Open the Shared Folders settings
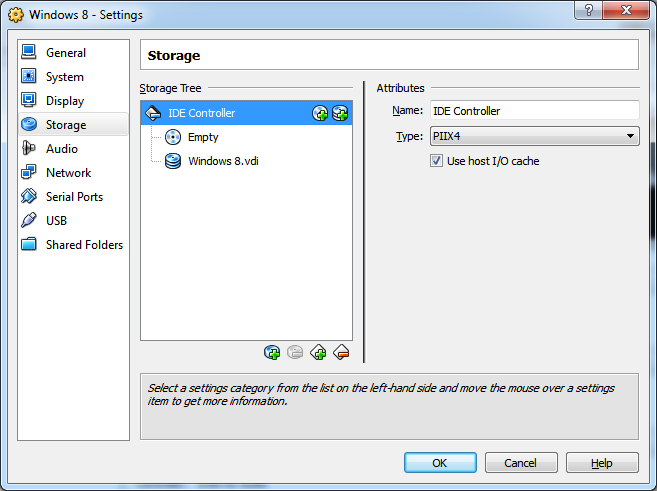This screenshot has width=657, height=491. point(84,245)
